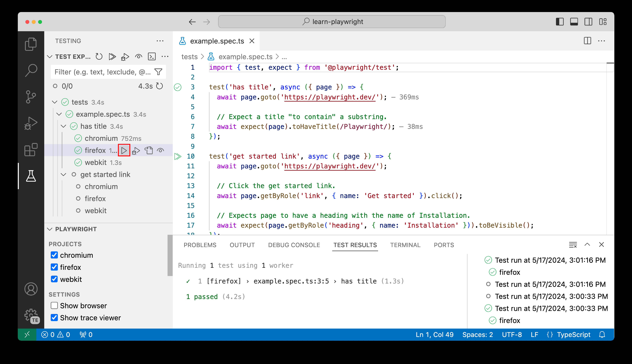The image size is (632, 364).
Task: Select the TEST RESULTS tab
Action: [355, 245]
